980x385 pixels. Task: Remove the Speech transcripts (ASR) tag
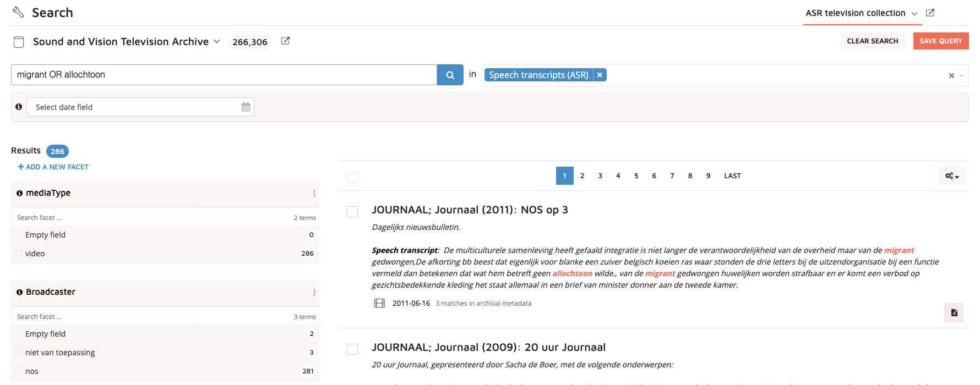(600, 75)
